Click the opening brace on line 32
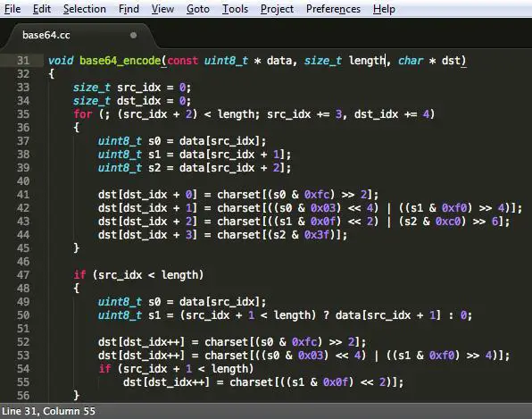Viewport: 532px width, 419px height. tap(51, 73)
